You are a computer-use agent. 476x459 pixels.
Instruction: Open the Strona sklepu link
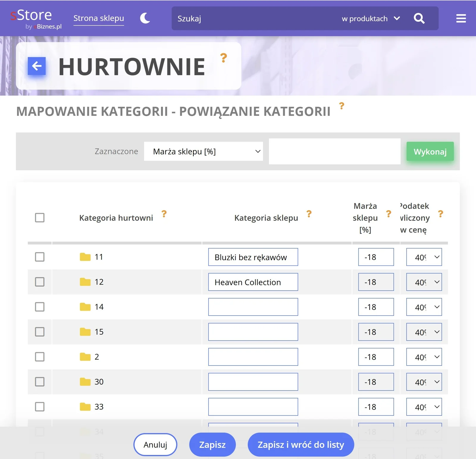click(99, 18)
